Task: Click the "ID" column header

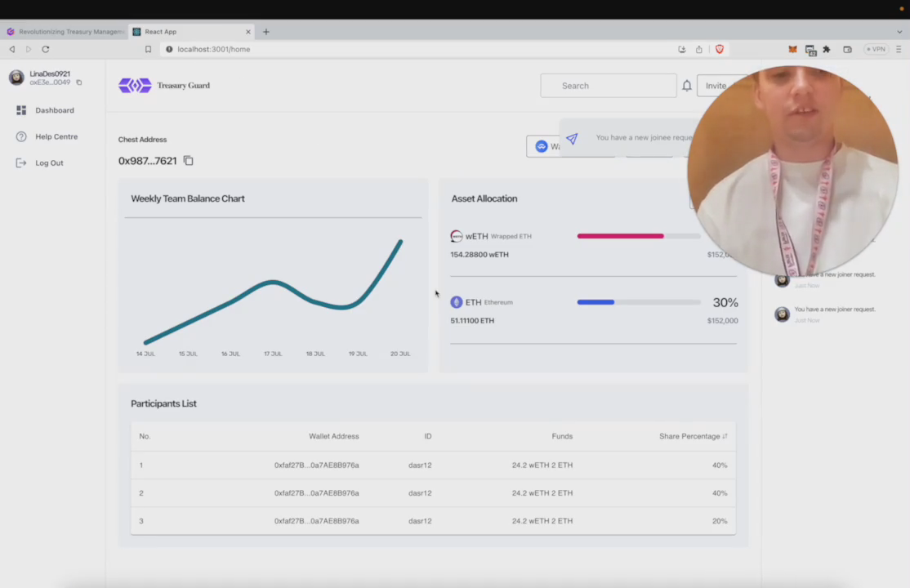Action: pyautogui.click(x=428, y=436)
